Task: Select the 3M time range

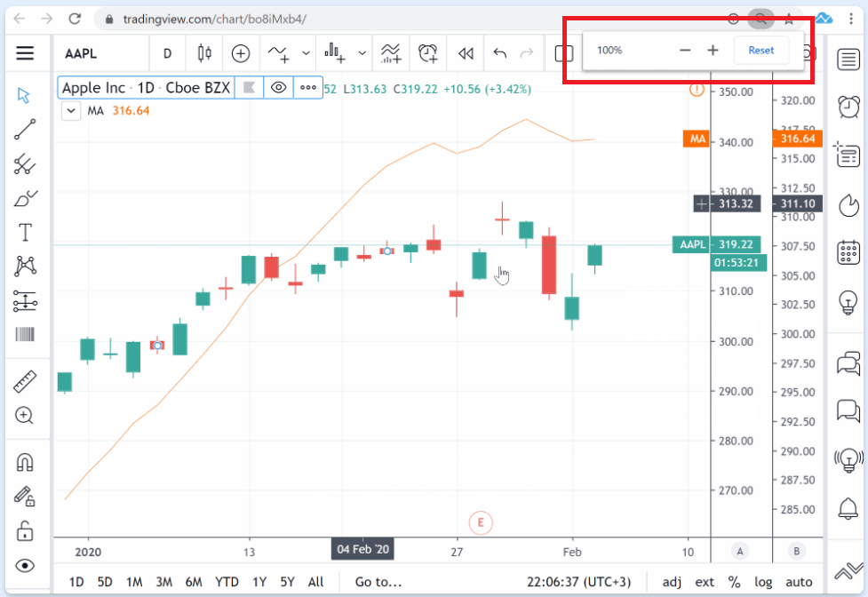Action: [x=163, y=582]
